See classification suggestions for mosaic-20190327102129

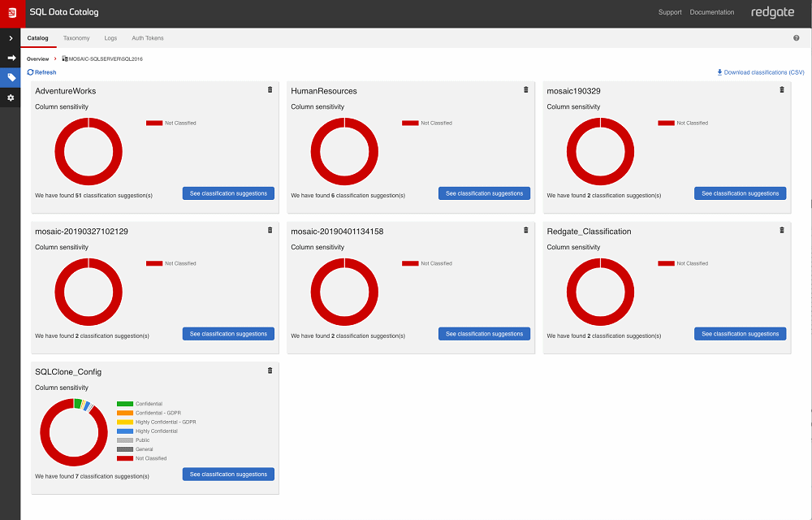[x=228, y=334]
